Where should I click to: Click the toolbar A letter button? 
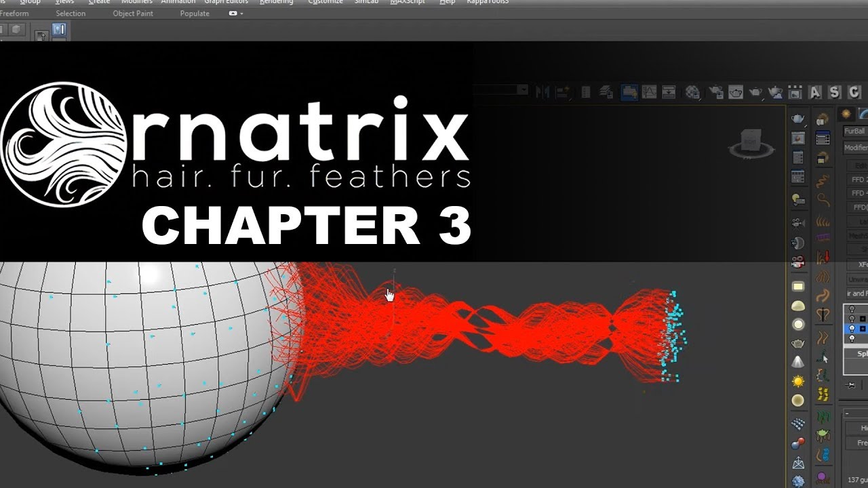pos(815,92)
